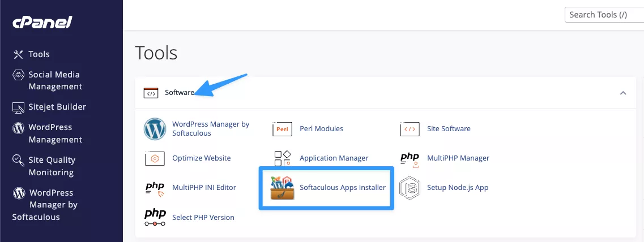
Task: Click the large WordPress Manager logo icon
Action: [155, 129]
